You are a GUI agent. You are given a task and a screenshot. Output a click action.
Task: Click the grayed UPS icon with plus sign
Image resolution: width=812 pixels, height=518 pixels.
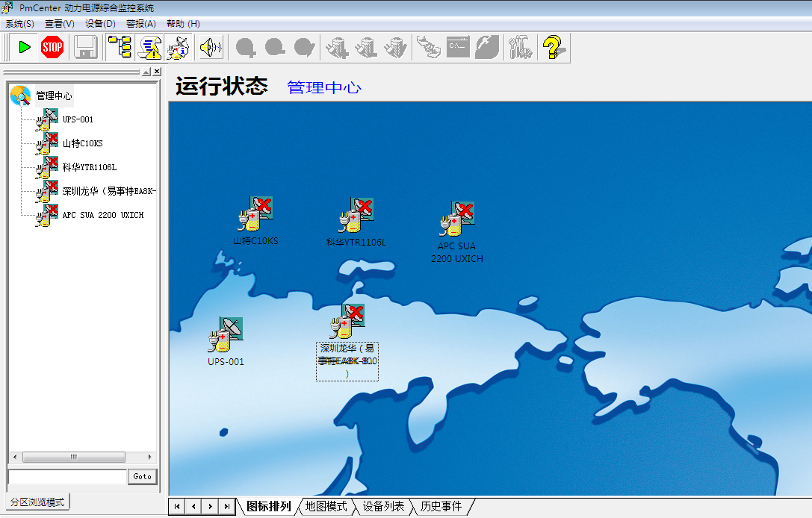[x=337, y=48]
